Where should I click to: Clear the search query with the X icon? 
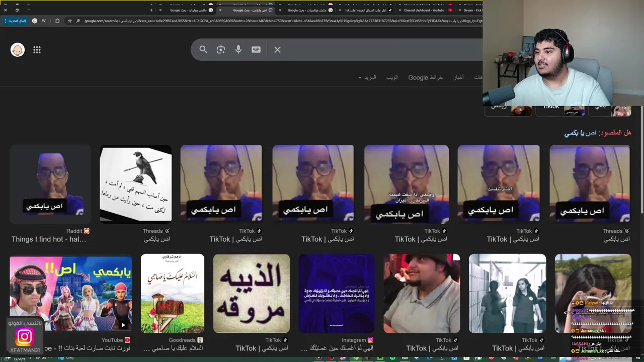coord(277,50)
